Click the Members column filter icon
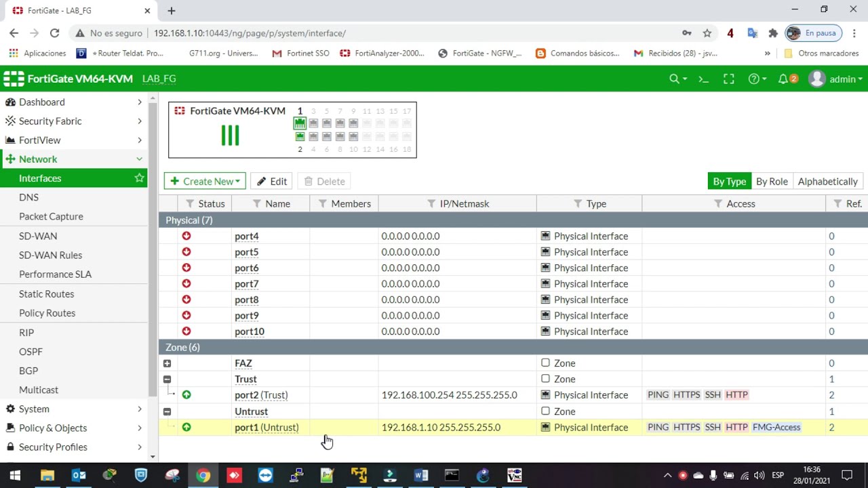The image size is (868, 488). pyautogui.click(x=323, y=203)
